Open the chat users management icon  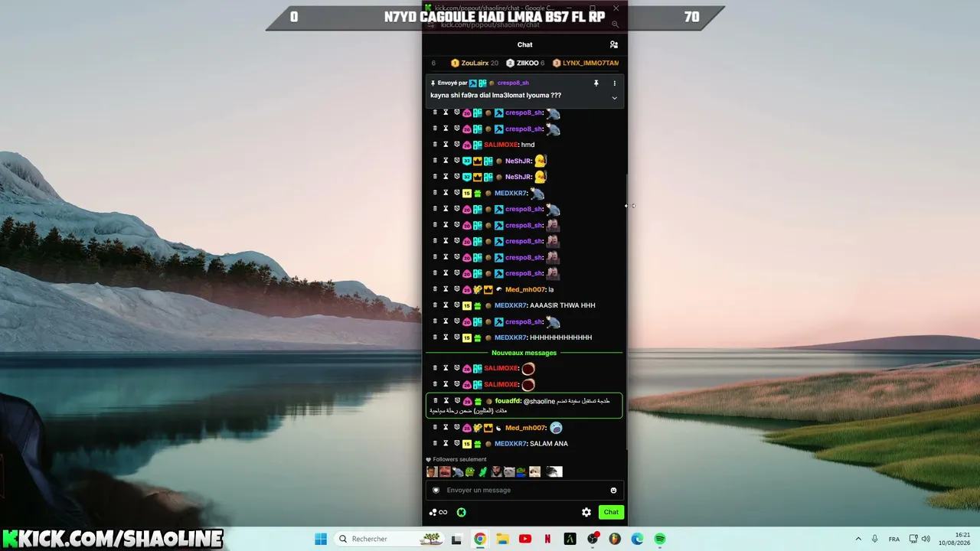point(613,44)
